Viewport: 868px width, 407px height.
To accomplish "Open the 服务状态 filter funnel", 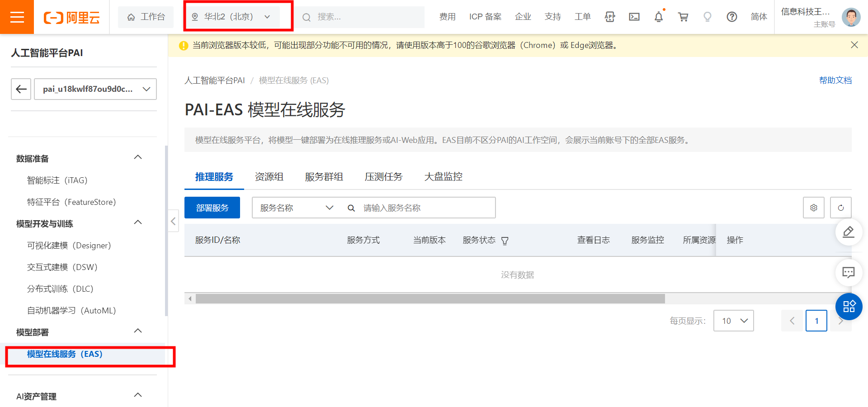I will click(505, 241).
